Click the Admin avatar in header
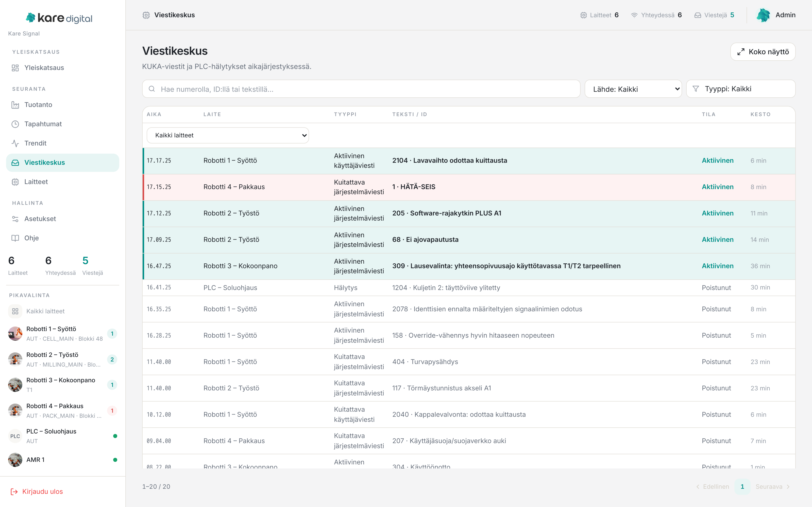The height and width of the screenshot is (507, 812). 763,15
